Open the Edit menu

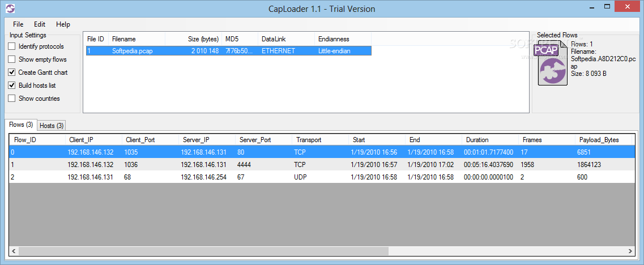point(40,24)
